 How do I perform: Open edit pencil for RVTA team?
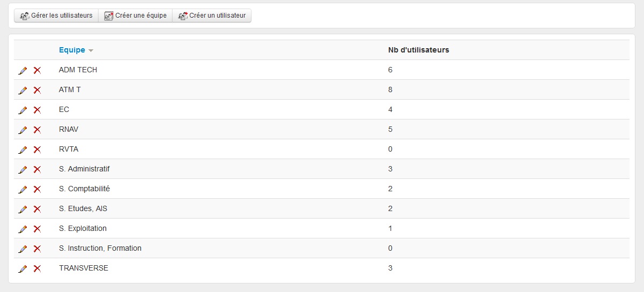[x=23, y=149]
